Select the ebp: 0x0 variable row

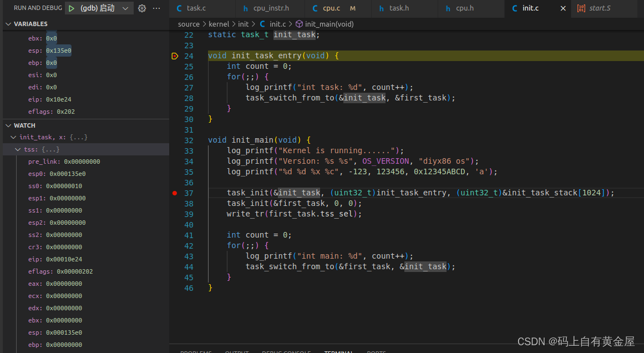pos(86,63)
